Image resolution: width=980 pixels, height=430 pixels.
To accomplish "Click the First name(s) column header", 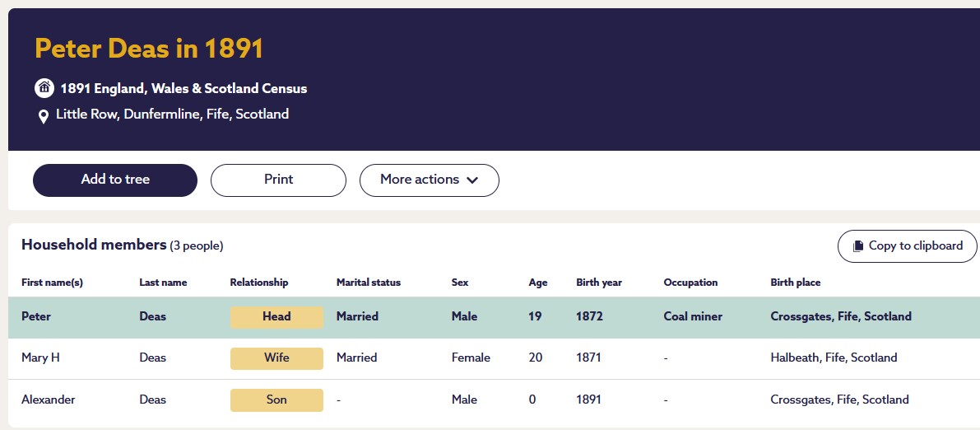I will click(52, 283).
